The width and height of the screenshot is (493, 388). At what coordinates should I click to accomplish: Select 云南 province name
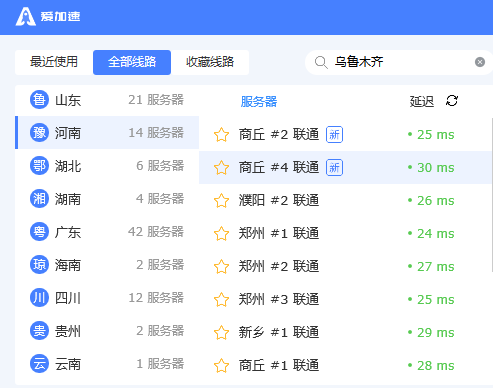coord(68,364)
